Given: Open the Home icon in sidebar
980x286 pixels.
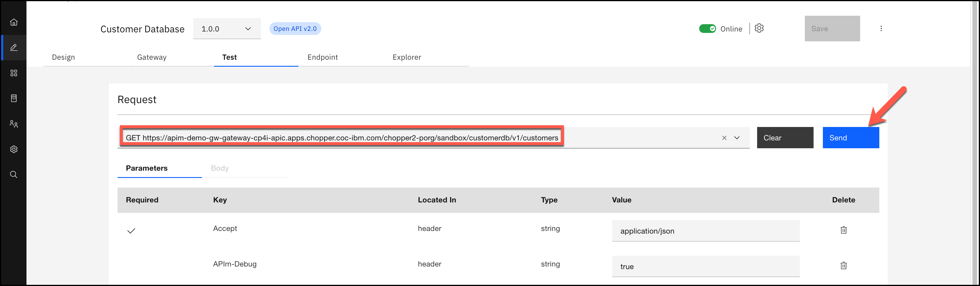Looking at the screenshot, I should [x=14, y=22].
